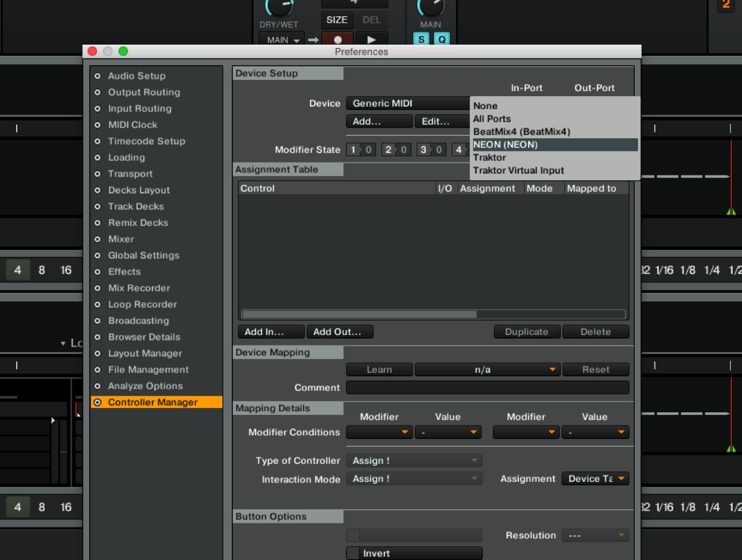742x560 pixels.
Task: Open Audio Setup preferences section
Action: point(136,76)
